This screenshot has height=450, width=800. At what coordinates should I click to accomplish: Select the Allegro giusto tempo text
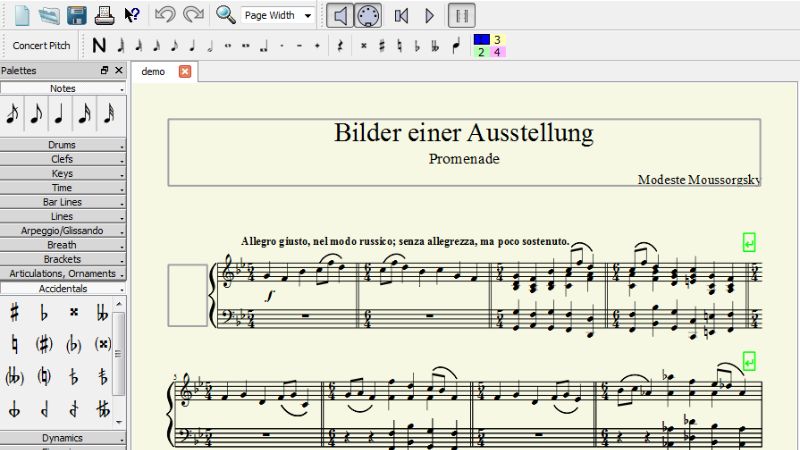405,241
